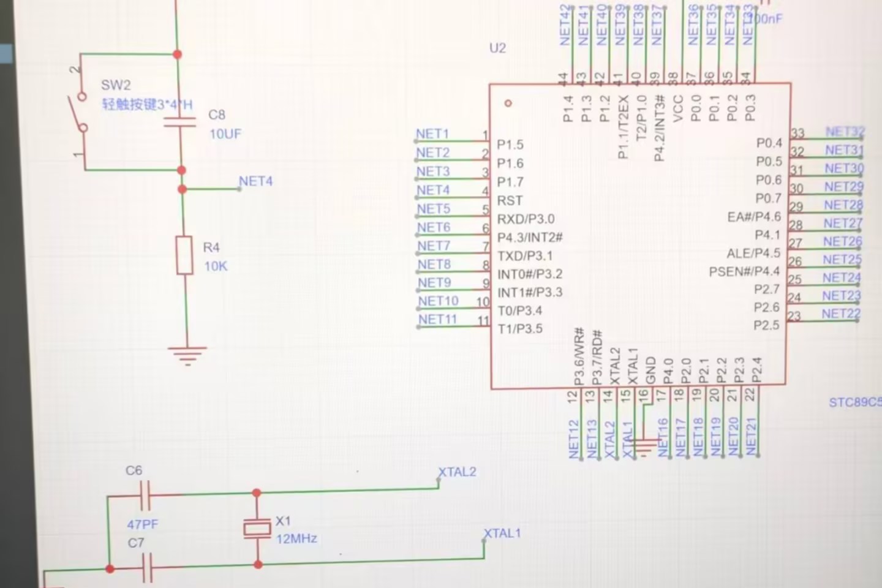Select the NET27 net label
882x588 pixels.
[x=843, y=224]
